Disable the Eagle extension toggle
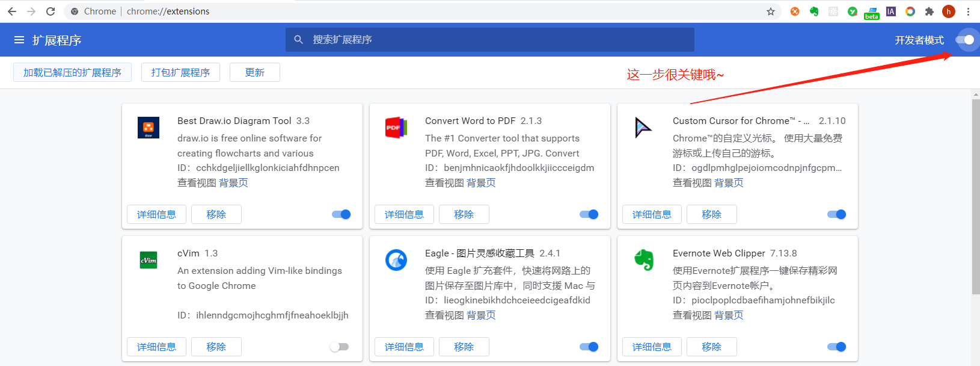The image size is (980, 366). 589,347
